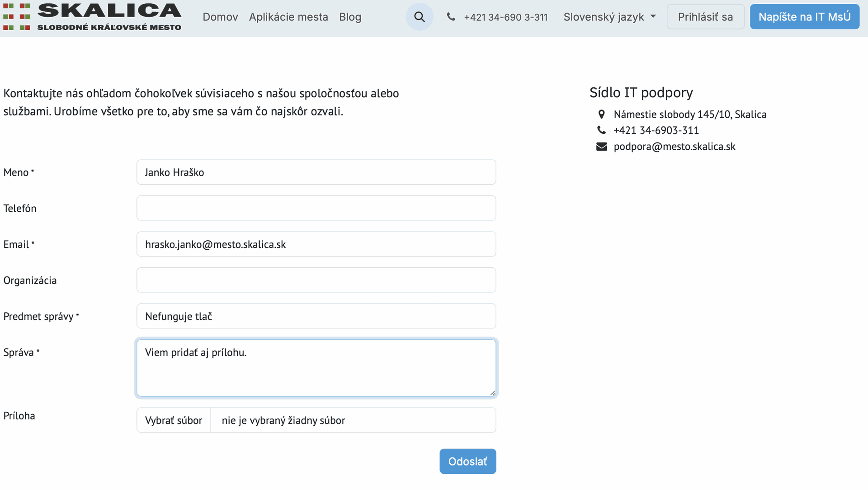Focus the Telefón input field
The image size is (868, 490).
(316, 208)
